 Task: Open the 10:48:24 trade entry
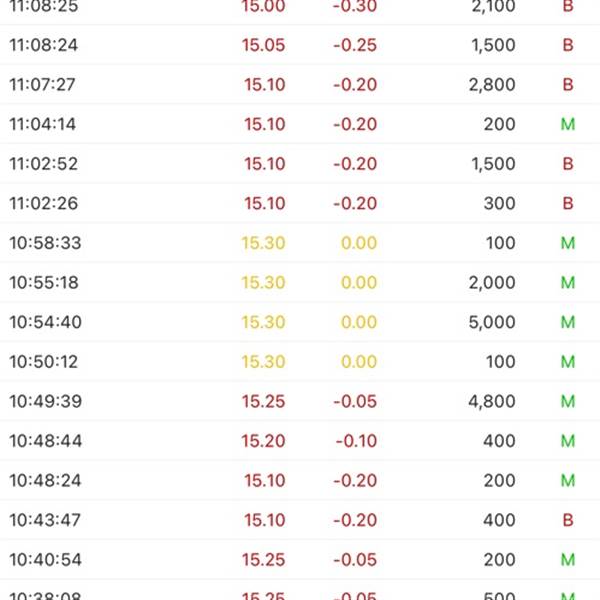[x=300, y=481]
